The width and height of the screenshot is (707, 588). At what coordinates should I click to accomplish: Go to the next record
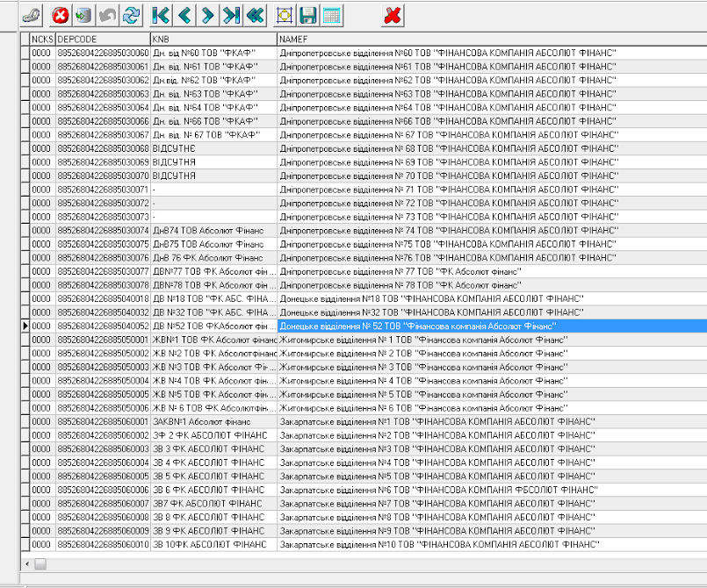(208, 16)
